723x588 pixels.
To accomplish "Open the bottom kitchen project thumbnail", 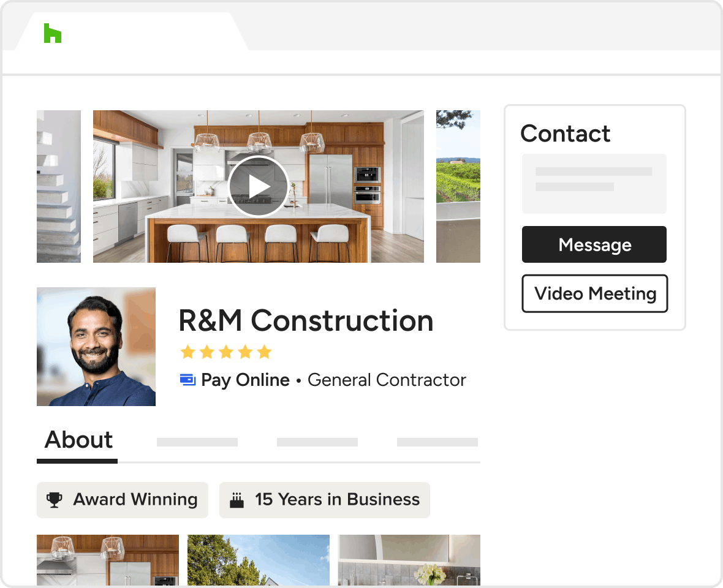I will pyautogui.click(x=108, y=560).
